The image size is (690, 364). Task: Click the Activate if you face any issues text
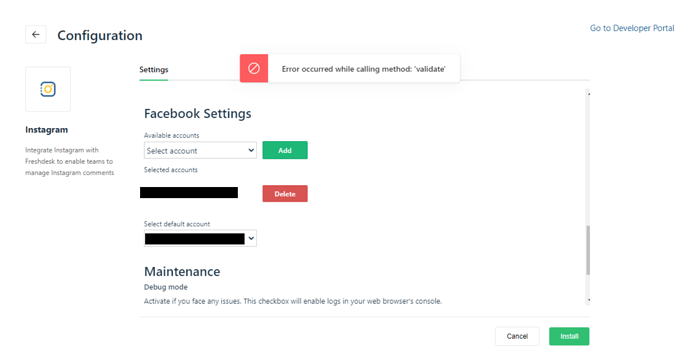tap(293, 301)
